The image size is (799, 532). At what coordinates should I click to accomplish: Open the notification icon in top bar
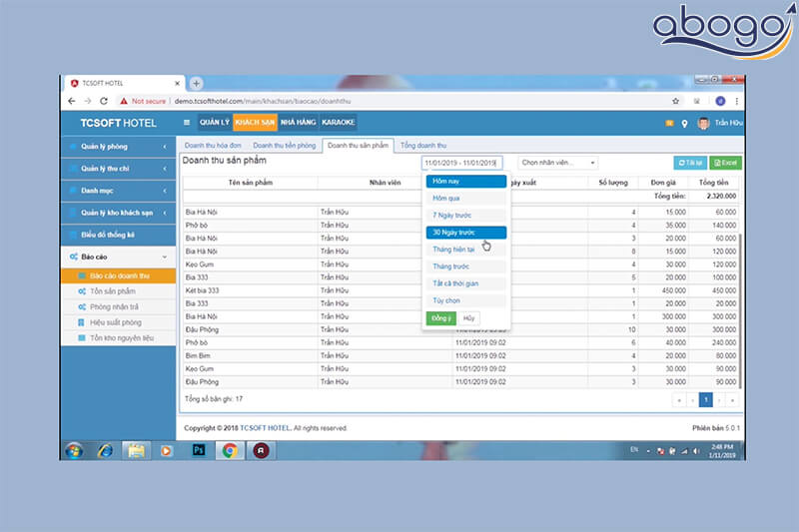pos(669,123)
